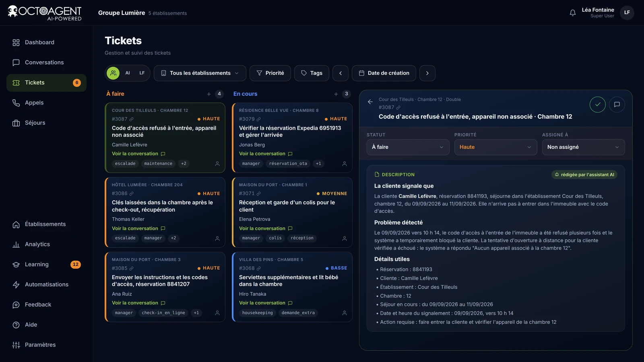Click the housekeeping tag on ticket #3068
The width and height of the screenshot is (644, 362).
[258, 313]
